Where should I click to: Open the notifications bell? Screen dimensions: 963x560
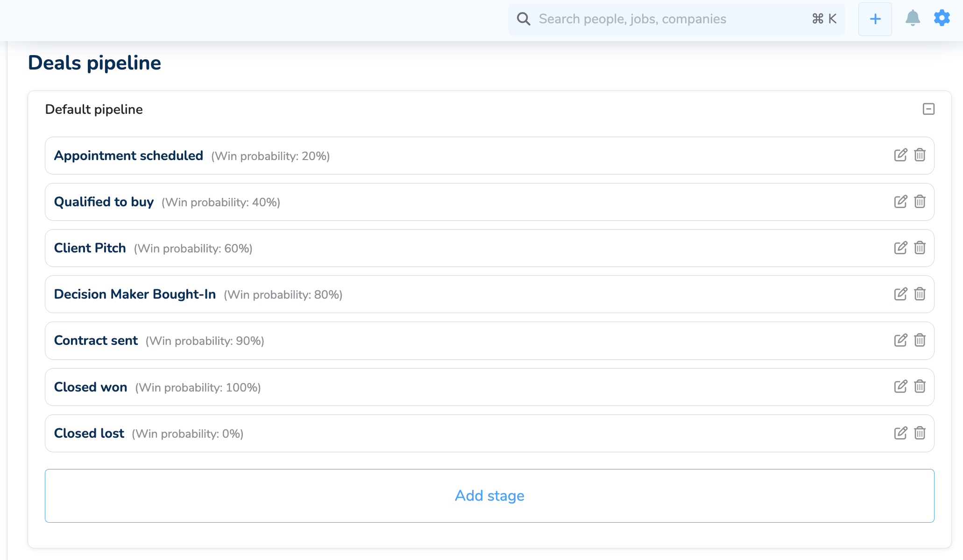pos(913,18)
